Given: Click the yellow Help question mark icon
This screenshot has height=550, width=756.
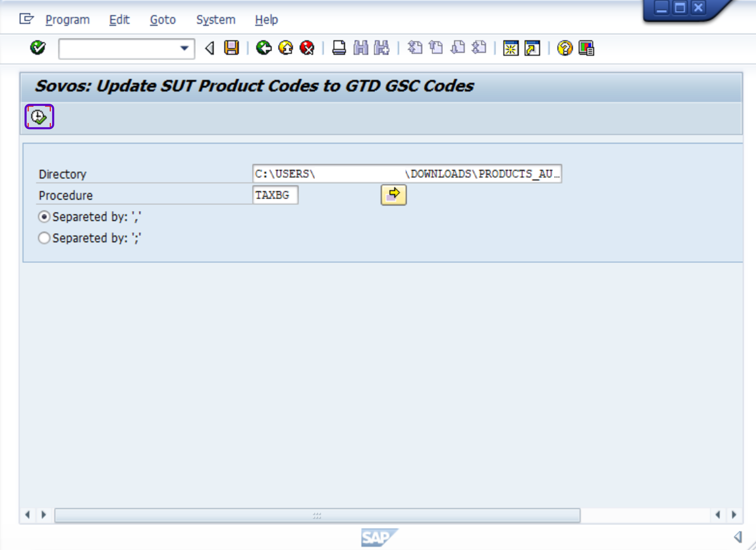Looking at the screenshot, I should (565, 48).
